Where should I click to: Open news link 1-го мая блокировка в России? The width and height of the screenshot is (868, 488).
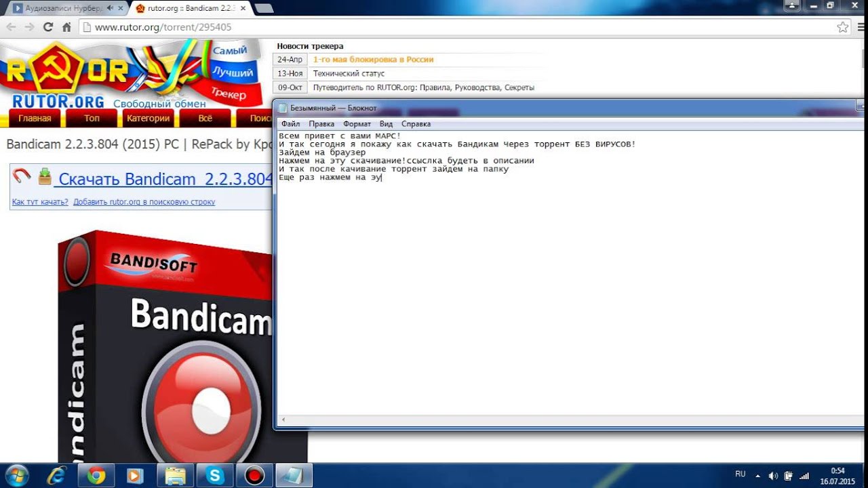pyautogui.click(x=373, y=60)
